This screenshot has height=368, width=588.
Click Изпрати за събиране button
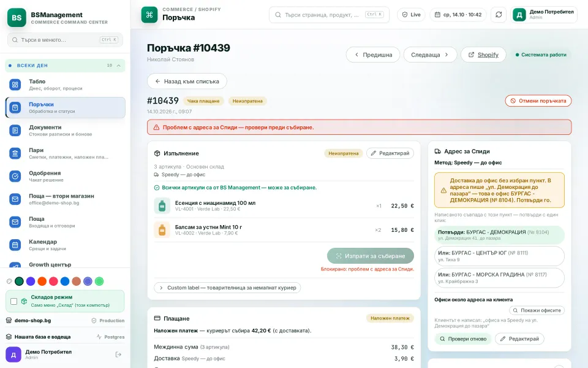371,256
